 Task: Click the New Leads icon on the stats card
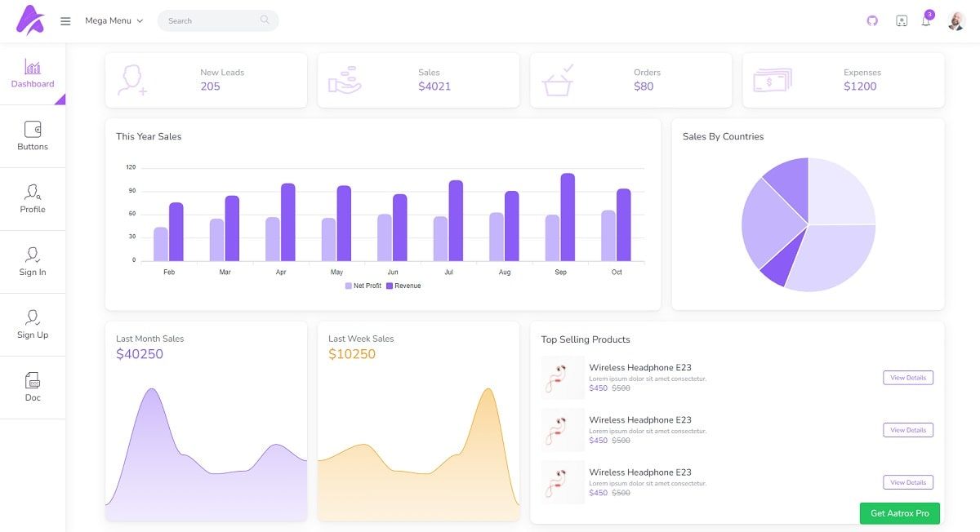tap(131, 79)
